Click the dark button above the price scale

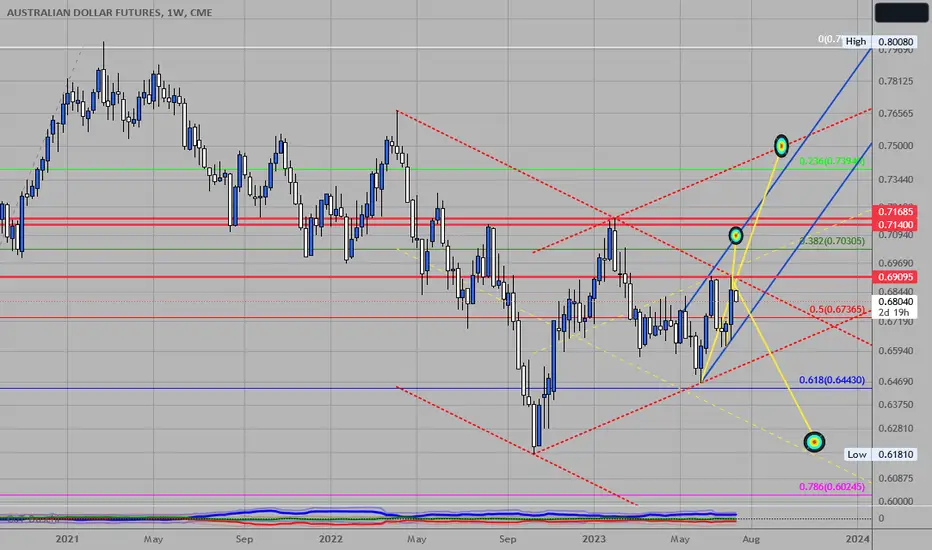click(901, 12)
